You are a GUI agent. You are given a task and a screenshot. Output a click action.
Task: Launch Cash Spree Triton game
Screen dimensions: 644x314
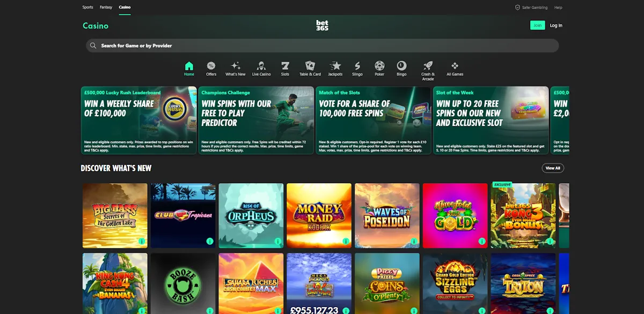523,283
